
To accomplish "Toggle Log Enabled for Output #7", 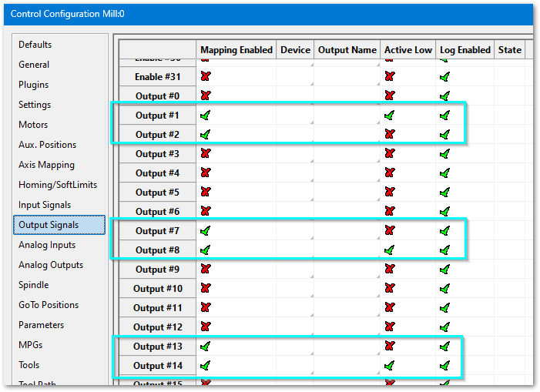I will pos(444,231).
